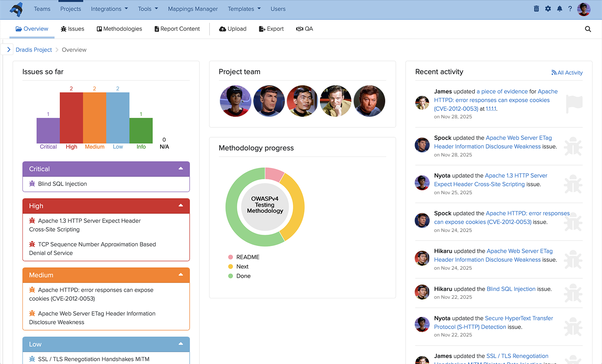Click the Dradis logo in the navbar
Screen dimensions: 602x364
tap(16, 9)
